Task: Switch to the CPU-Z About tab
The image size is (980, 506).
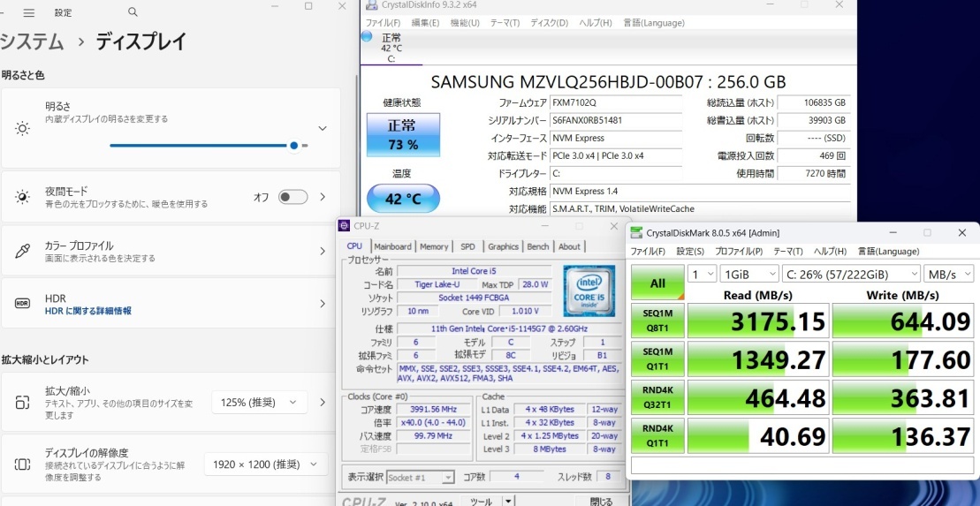Action: pyautogui.click(x=569, y=246)
